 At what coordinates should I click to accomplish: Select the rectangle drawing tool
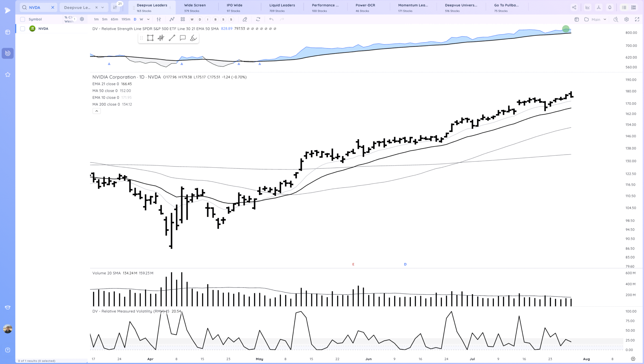pos(150,38)
